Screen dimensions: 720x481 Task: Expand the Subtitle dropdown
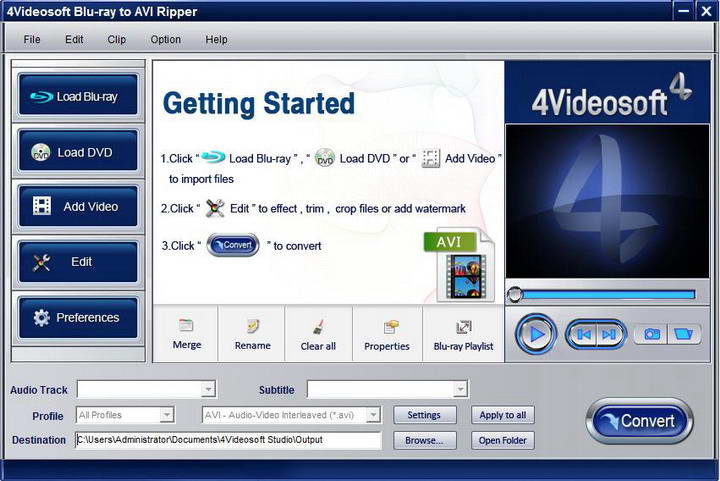pos(460,389)
